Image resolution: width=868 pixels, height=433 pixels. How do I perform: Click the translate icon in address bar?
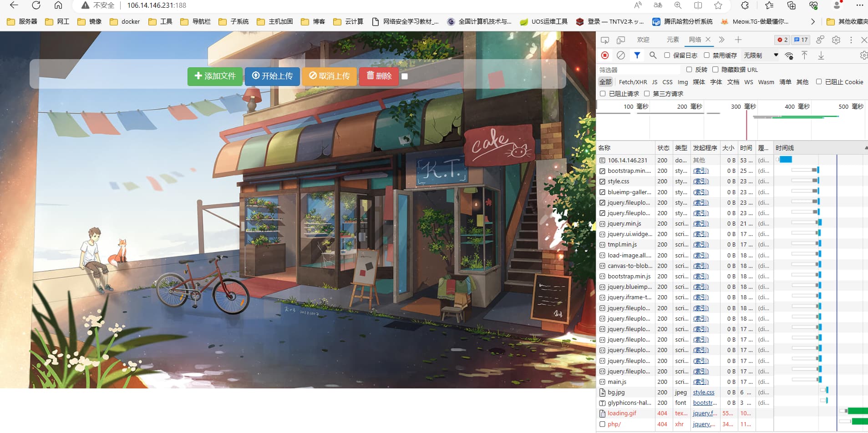pyautogui.click(x=658, y=5)
